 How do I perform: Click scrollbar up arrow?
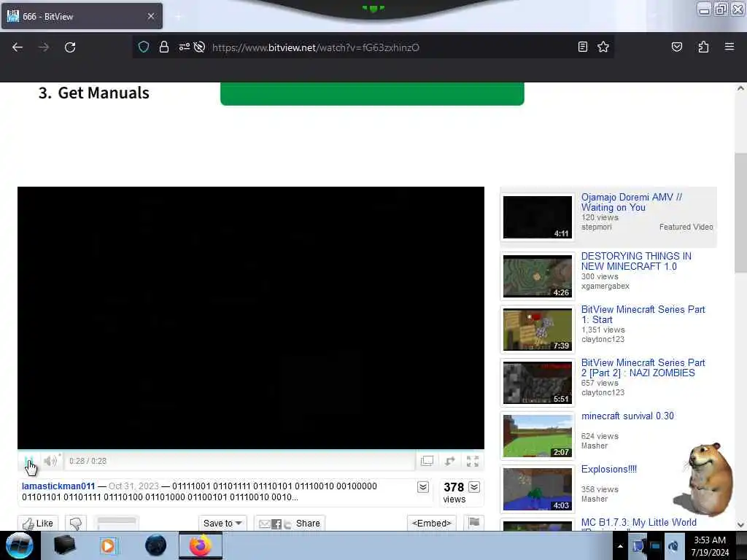[x=740, y=88]
